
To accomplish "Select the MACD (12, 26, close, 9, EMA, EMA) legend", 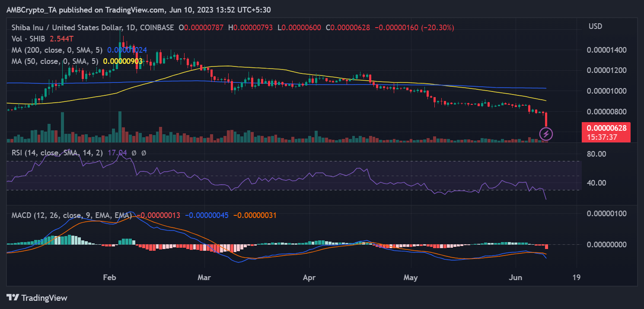I will (x=72, y=215).
